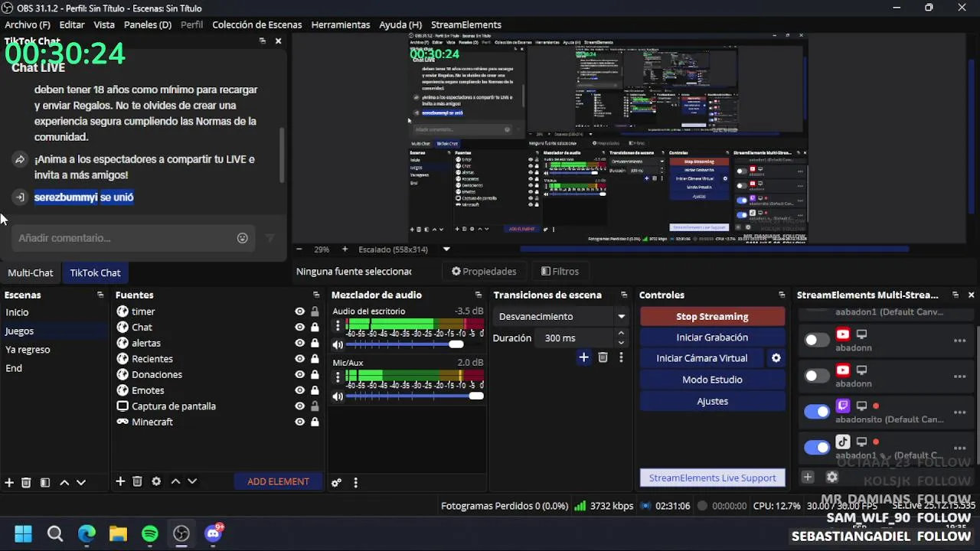The image size is (980, 551).
Task: Hide the alertas source
Action: [299, 343]
